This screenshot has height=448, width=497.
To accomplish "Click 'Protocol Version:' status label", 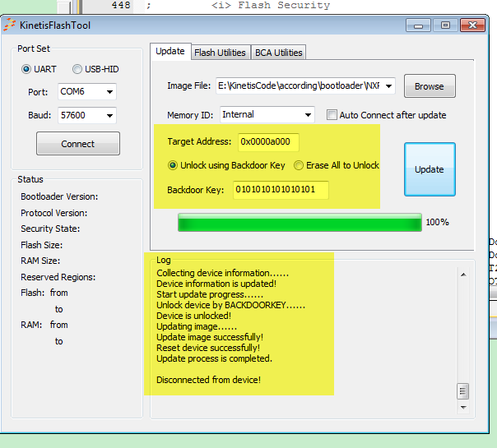I will pyautogui.click(x=53, y=213).
